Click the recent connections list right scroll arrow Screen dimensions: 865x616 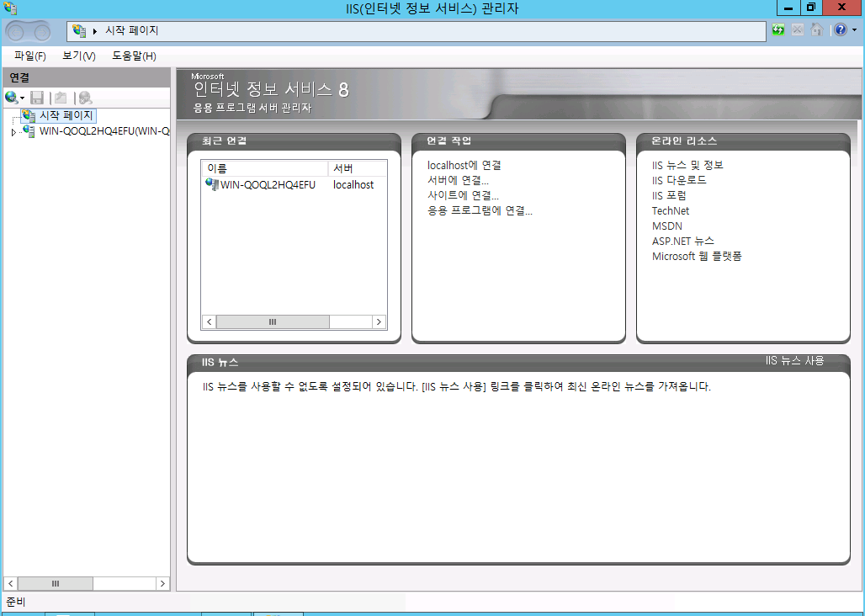(x=379, y=322)
